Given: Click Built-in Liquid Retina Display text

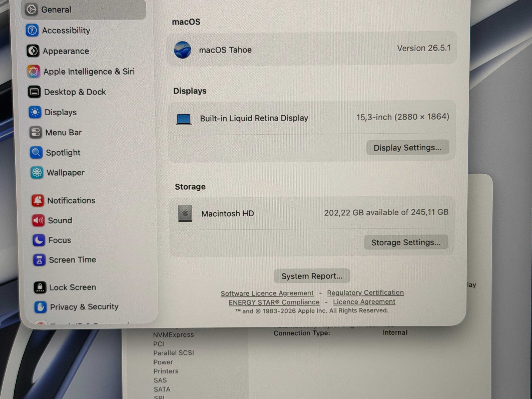Looking at the screenshot, I should [254, 118].
